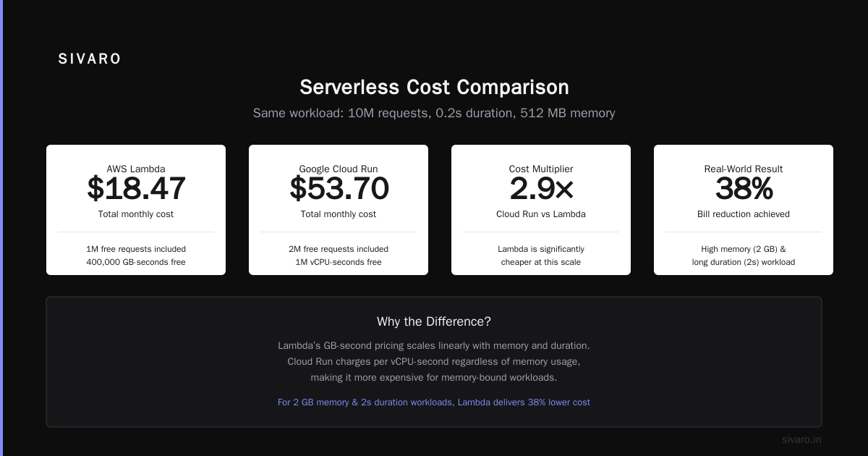Image resolution: width=868 pixels, height=456 pixels.
Task: Select the Cost Multiplier card label
Action: click(541, 169)
